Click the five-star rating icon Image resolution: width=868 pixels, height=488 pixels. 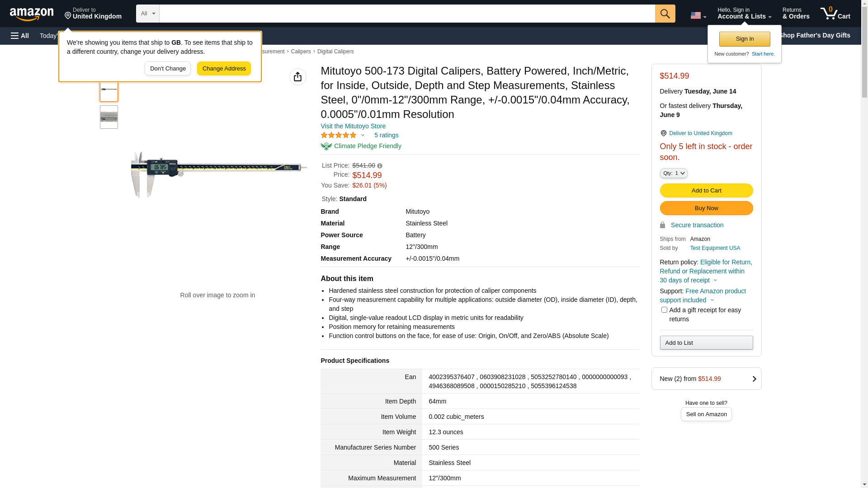339,135
